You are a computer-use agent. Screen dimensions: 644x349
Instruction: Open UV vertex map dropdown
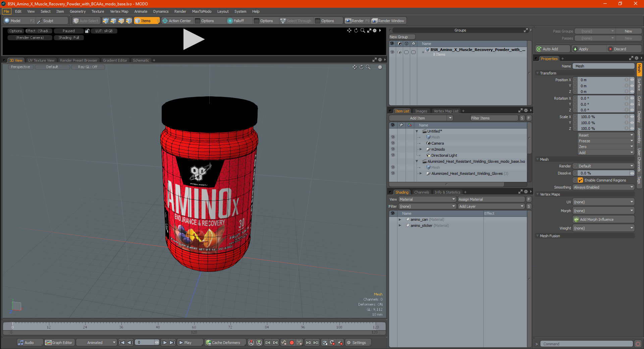coord(603,202)
